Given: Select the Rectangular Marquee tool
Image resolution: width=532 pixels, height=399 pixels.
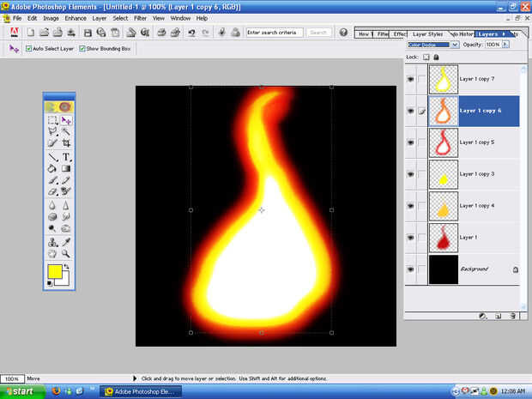Looking at the screenshot, I should coord(53,121).
